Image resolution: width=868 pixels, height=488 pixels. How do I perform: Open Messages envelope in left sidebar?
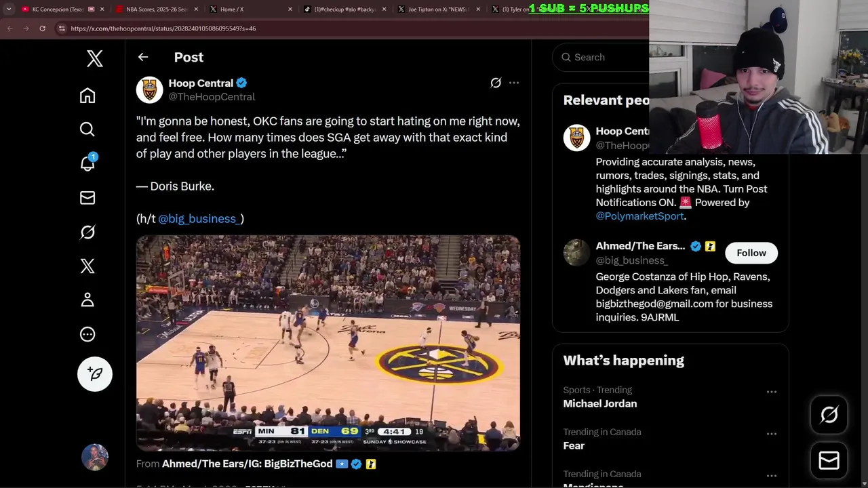[87, 198]
